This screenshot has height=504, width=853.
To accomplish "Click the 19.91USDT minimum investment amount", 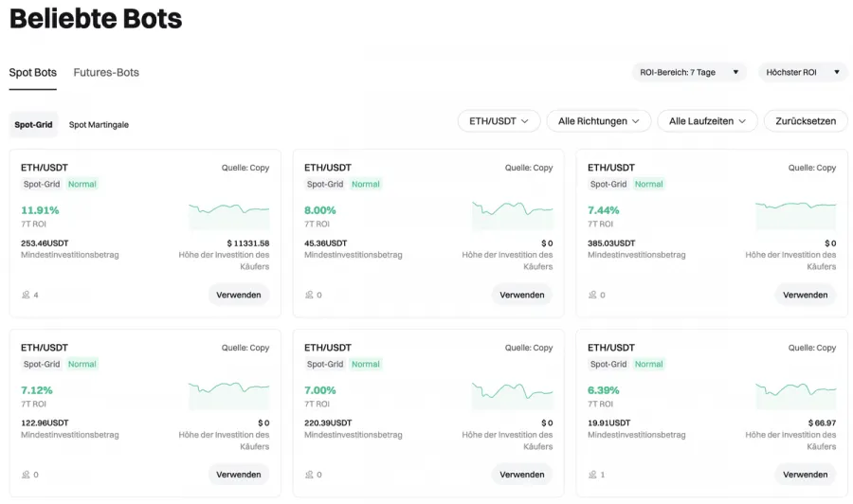I will pyautogui.click(x=608, y=423).
